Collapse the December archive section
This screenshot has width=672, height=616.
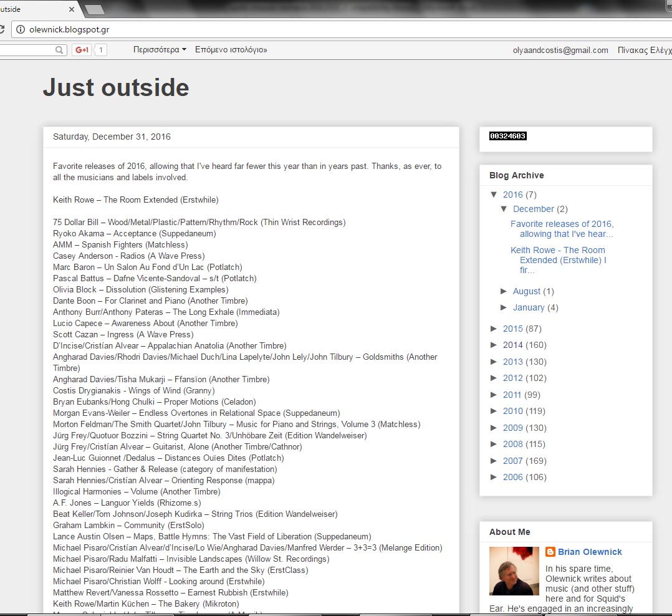504,209
